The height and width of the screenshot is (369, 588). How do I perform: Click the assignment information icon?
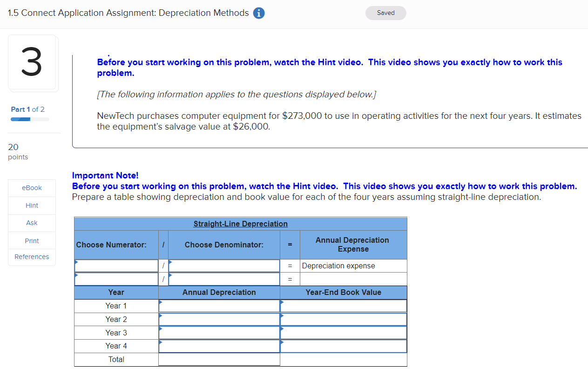coord(258,13)
